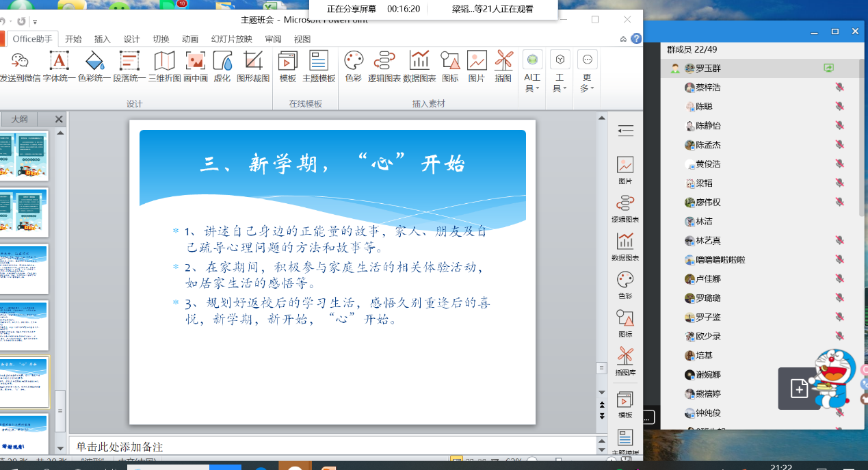Open 主题模板 online templates
Viewport: 868px width, 470px height.
(x=319, y=67)
